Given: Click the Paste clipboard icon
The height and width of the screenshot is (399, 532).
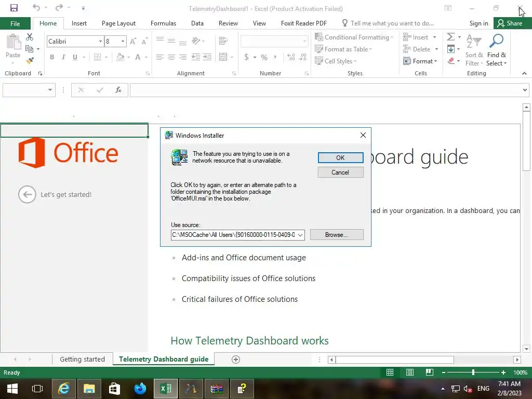Looking at the screenshot, I should click(x=13, y=42).
